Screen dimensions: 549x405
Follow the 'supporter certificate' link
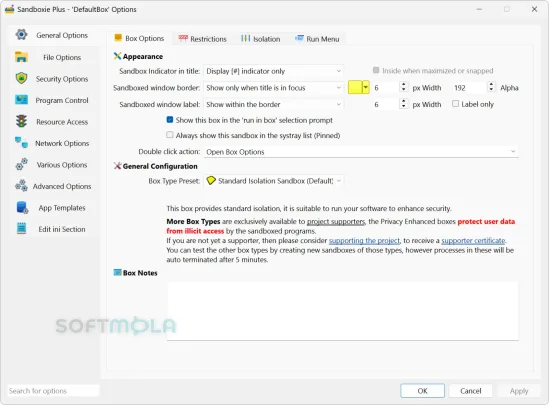click(x=473, y=240)
